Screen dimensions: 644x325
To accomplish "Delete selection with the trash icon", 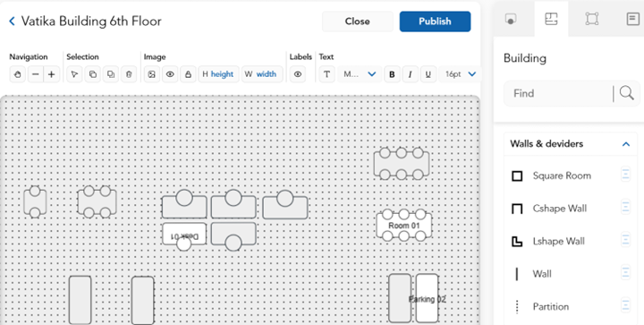I will (x=129, y=74).
